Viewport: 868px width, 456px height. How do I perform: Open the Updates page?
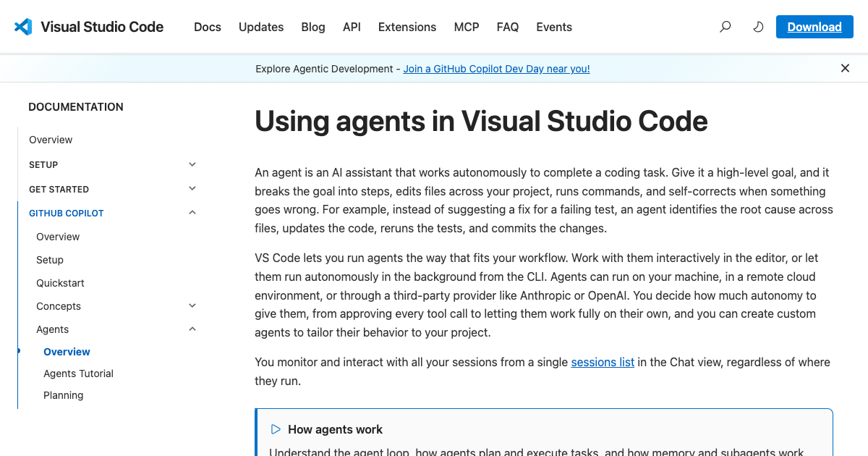pyautogui.click(x=261, y=27)
